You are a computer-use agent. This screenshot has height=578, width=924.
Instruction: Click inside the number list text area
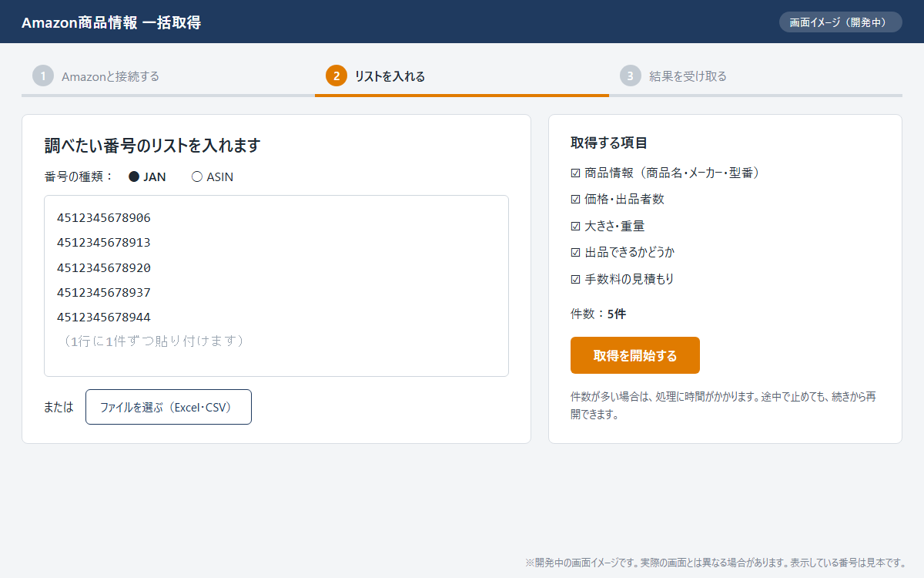(x=276, y=286)
